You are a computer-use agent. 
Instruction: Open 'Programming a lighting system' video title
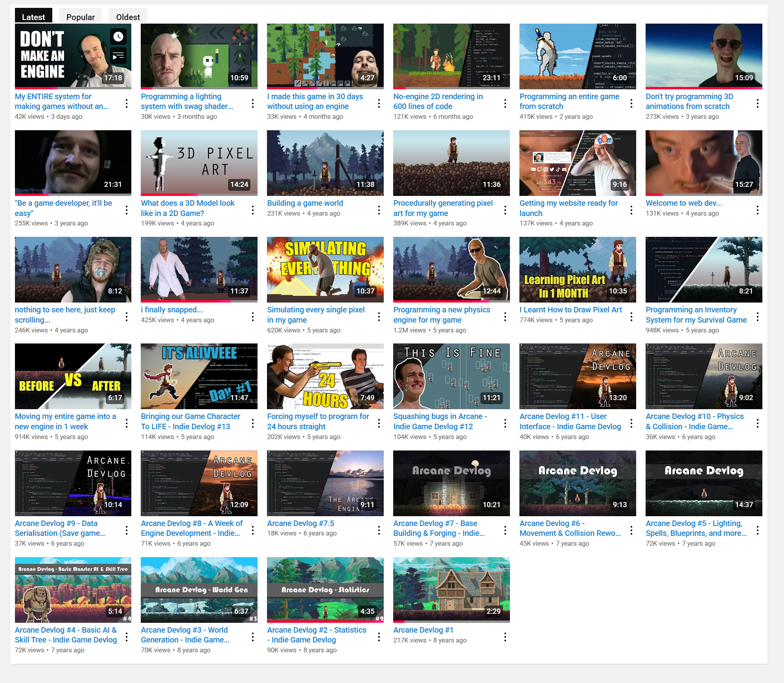click(187, 102)
